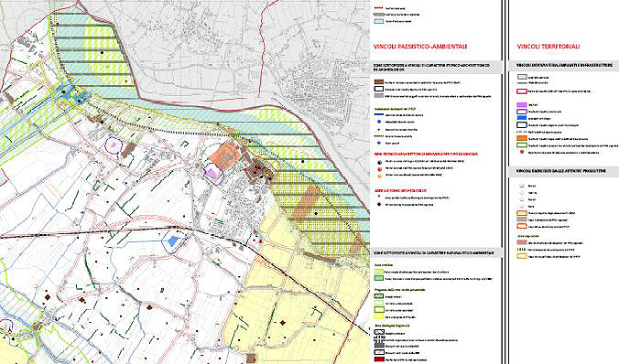Select the large orange area on the map
This screenshot has height=364, width=619.
pos(223,155)
